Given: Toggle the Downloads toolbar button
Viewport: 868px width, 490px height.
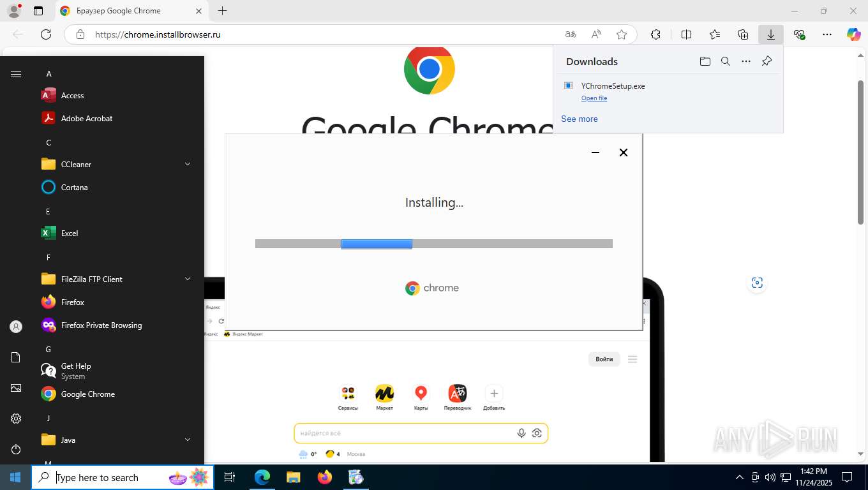Looking at the screenshot, I should (771, 34).
